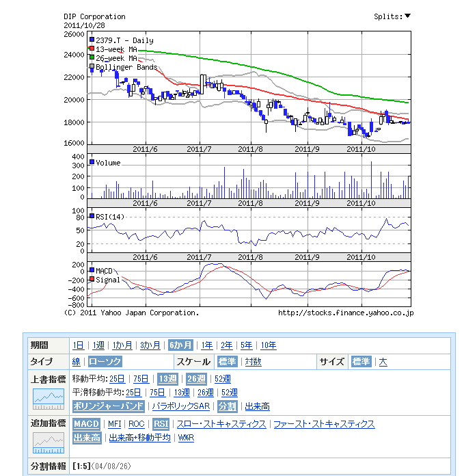This screenshot has height=476, width=464.
Task: Click the 52週 moving average link
Action: [x=222, y=379]
